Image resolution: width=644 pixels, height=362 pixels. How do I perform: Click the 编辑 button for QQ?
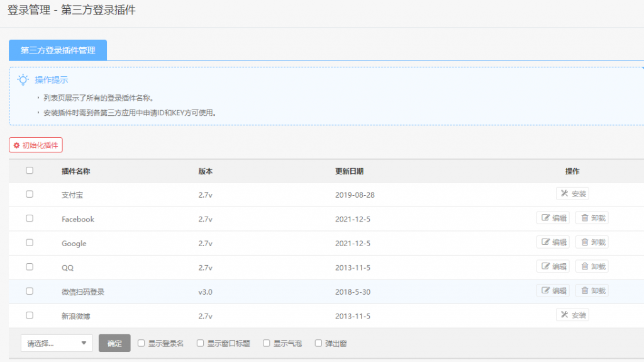tap(553, 267)
